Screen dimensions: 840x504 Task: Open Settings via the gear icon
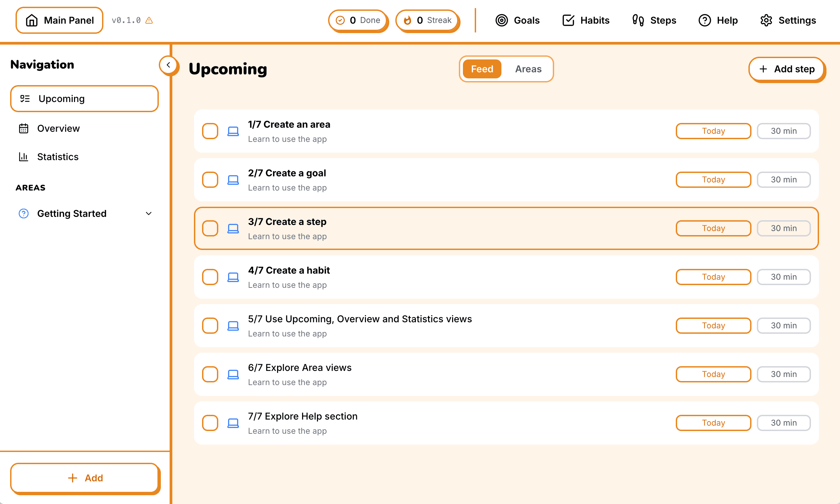coord(766,20)
